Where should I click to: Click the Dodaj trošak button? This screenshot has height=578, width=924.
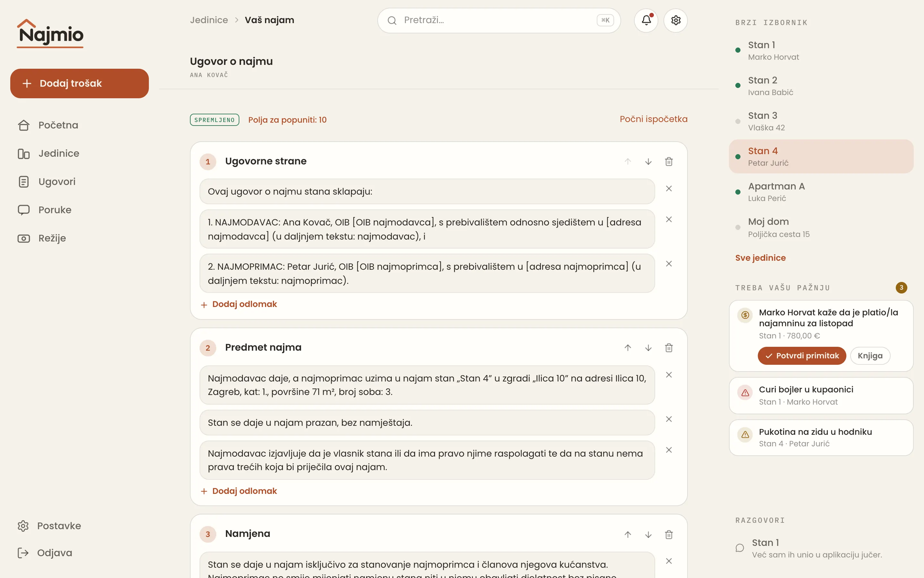tap(80, 83)
